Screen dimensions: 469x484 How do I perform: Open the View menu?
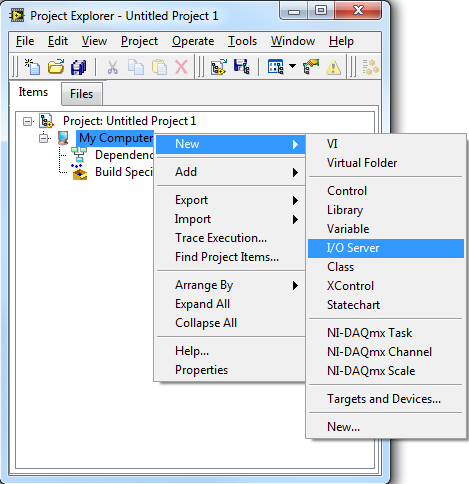coord(94,41)
